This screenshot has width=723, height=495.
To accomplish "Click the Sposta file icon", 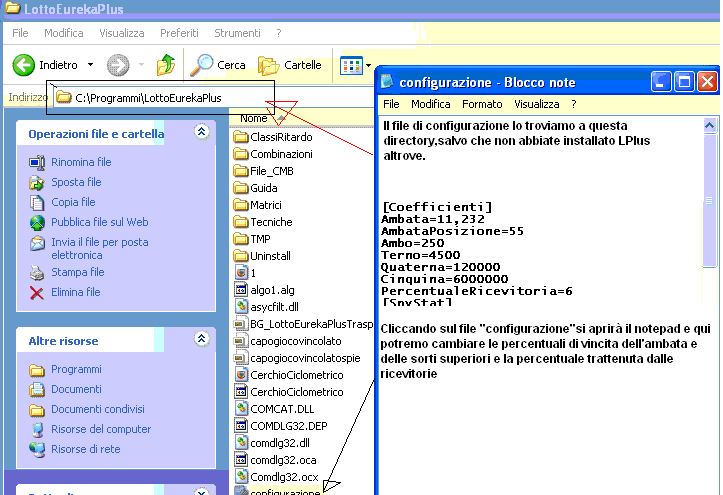I will tap(37, 183).
